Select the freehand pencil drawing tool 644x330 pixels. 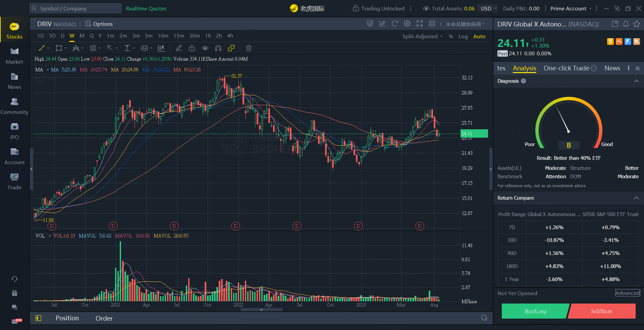click(x=179, y=48)
